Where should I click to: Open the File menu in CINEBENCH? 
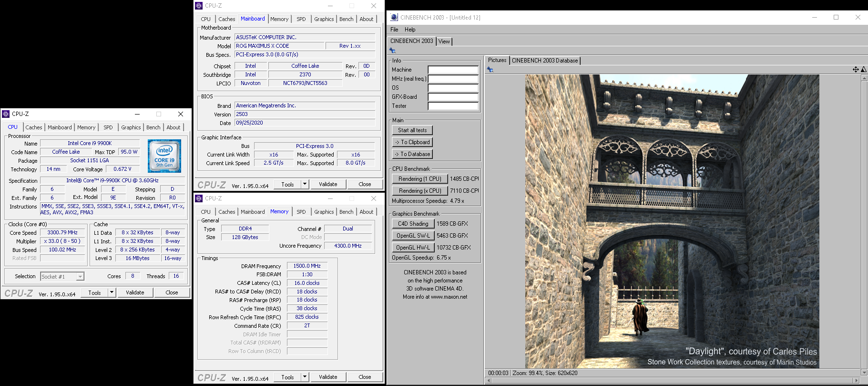pyautogui.click(x=394, y=30)
